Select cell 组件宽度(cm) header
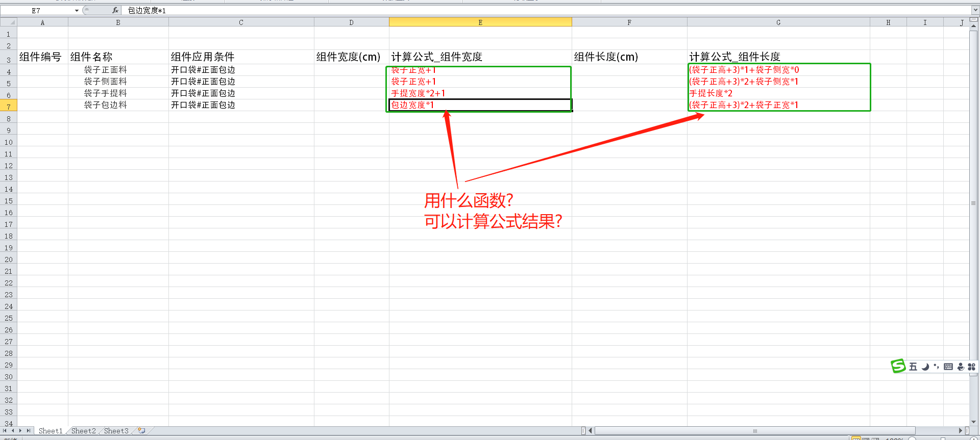 click(x=351, y=57)
